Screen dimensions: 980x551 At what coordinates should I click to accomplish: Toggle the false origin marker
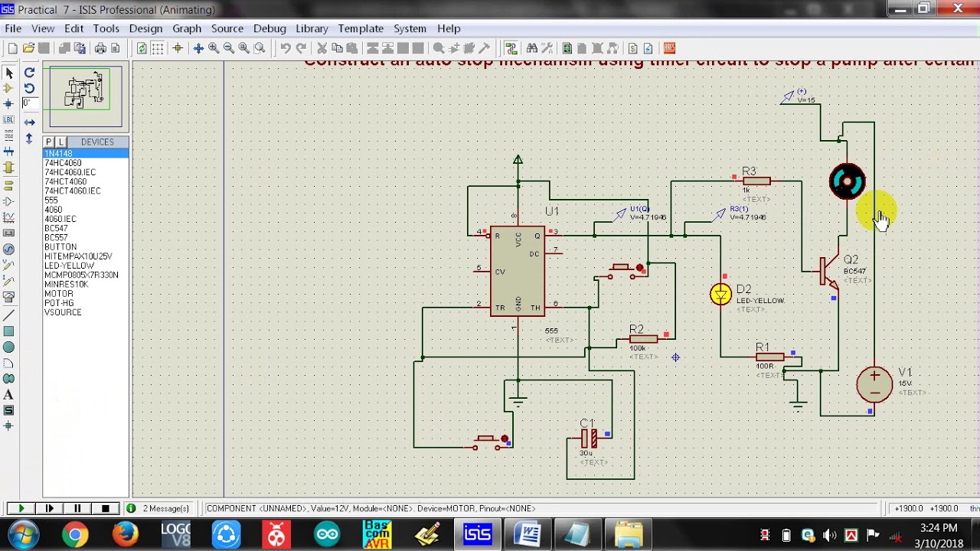click(x=178, y=48)
